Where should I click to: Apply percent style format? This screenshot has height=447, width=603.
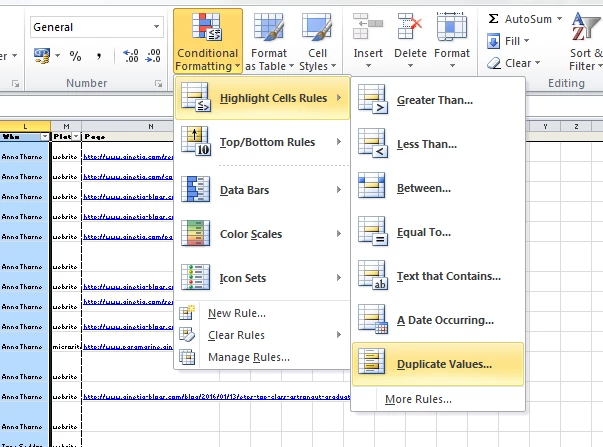pyautogui.click(x=75, y=56)
